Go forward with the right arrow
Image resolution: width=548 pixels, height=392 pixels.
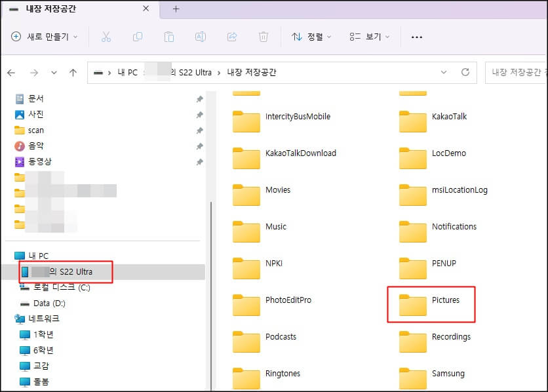click(x=34, y=73)
